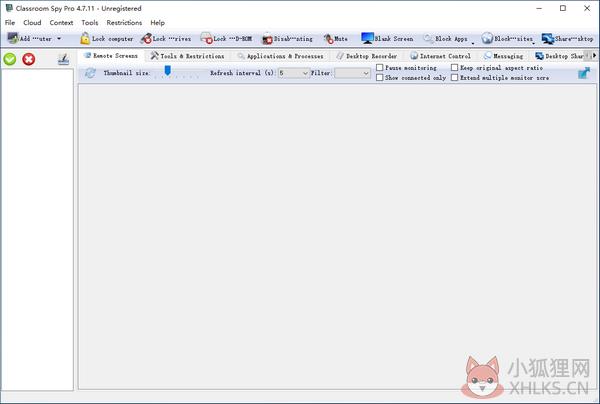This screenshot has height=404, width=600.
Task: Open the Help menu
Action: coord(157,23)
